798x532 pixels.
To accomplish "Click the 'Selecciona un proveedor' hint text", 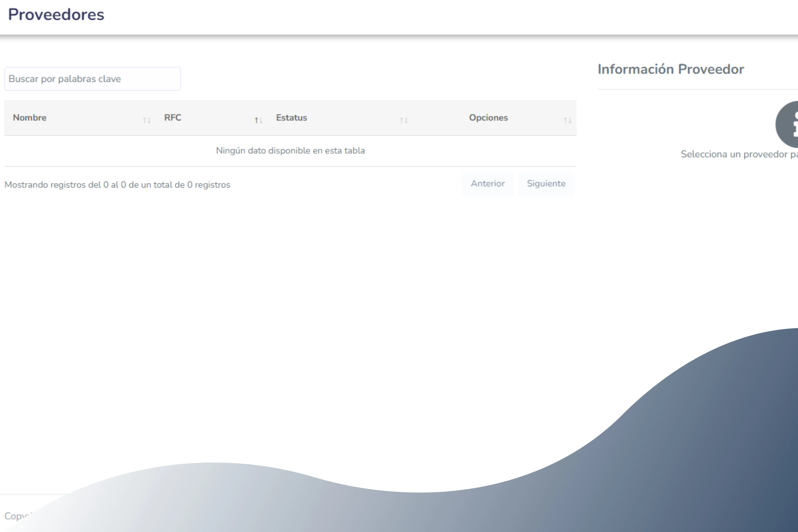I will click(739, 154).
